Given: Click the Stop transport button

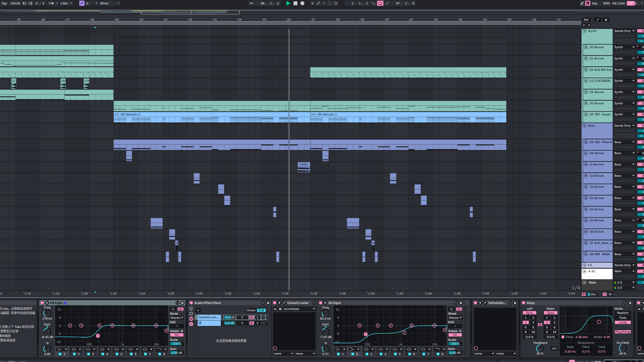Looking at the screenshot, I should tap(295, 3).
